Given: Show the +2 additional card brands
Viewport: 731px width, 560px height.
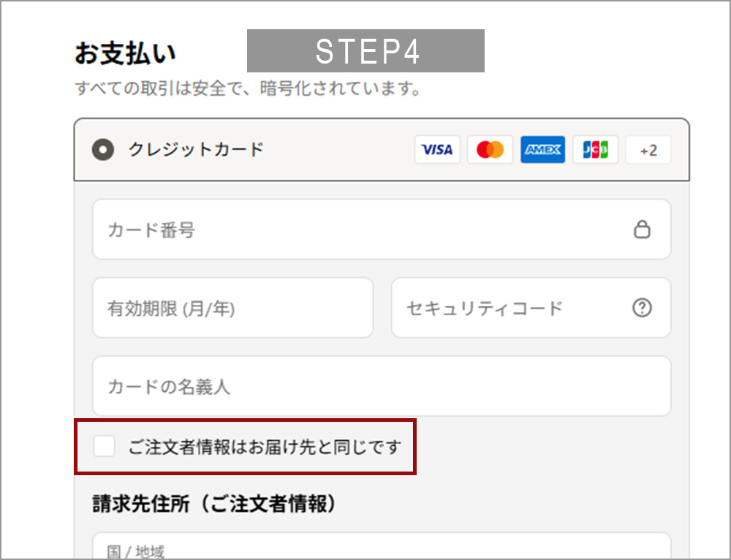Looking at the screenshot, I should 648,150.
